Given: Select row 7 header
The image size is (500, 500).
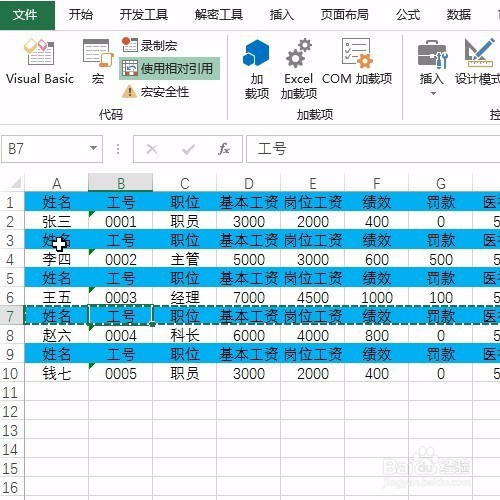Looking at the screenshot, I should (x=11, y=316).
